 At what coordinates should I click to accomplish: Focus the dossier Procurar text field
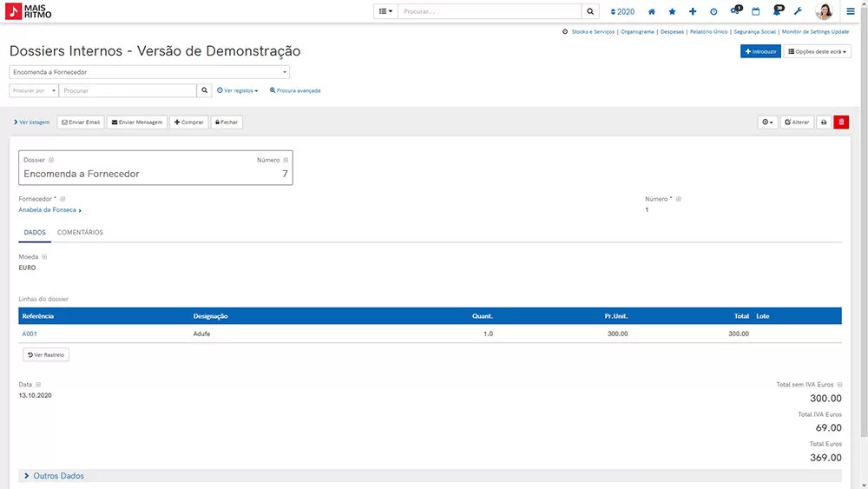click(128, 90)
